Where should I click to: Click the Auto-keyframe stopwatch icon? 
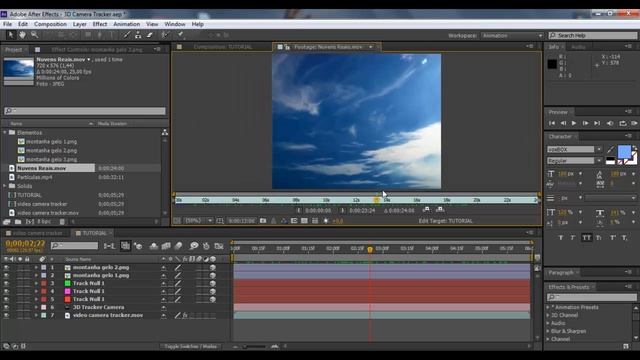point(206,246)
